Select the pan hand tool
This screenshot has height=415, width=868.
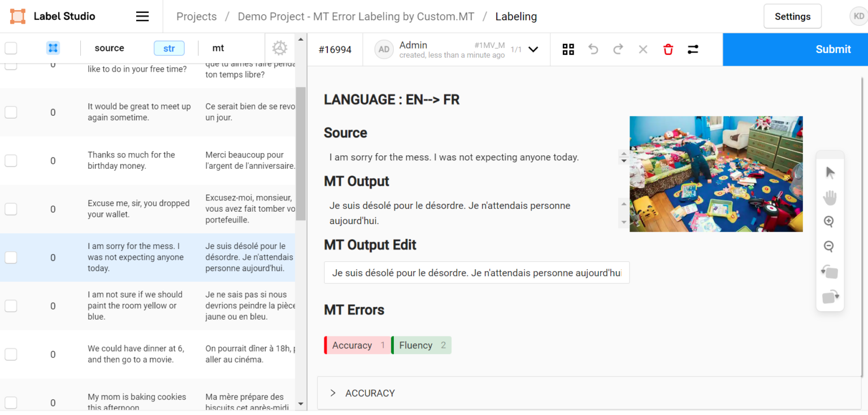click(830, 197)
